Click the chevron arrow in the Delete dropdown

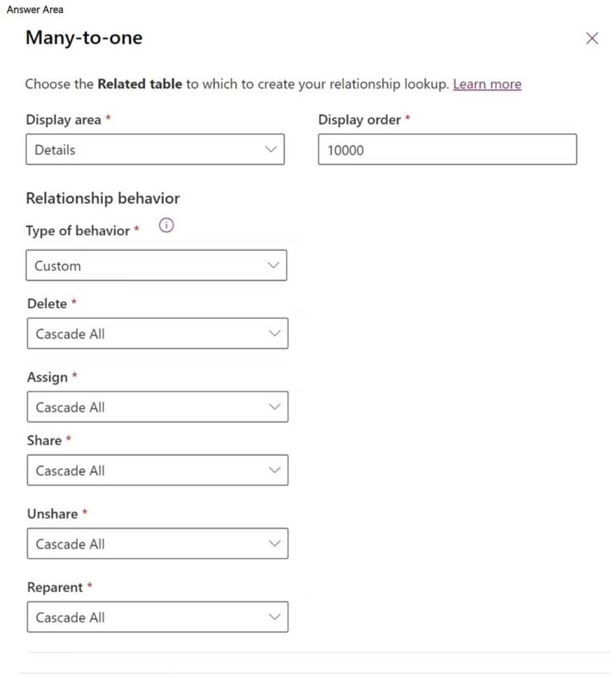pos(275,334)
